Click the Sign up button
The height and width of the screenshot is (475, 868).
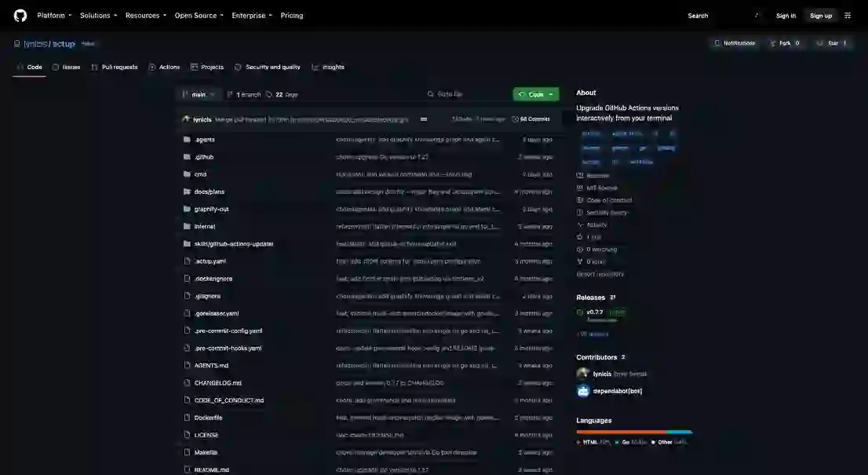coord(821,16)
